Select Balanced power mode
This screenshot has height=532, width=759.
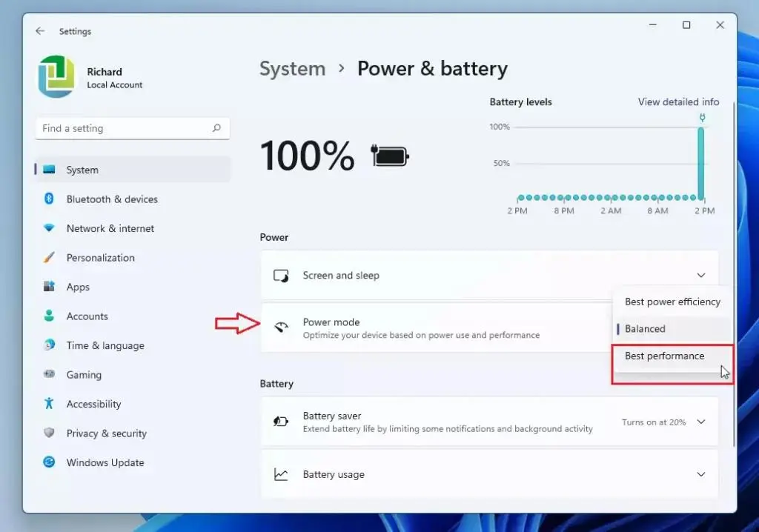pos(672,329)
